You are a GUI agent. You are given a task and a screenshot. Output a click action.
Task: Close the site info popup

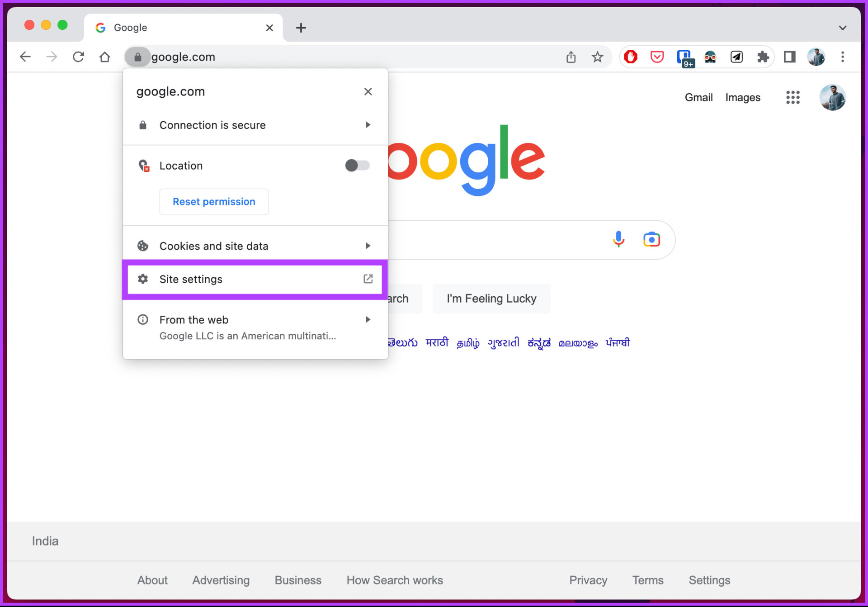(368, 92)
